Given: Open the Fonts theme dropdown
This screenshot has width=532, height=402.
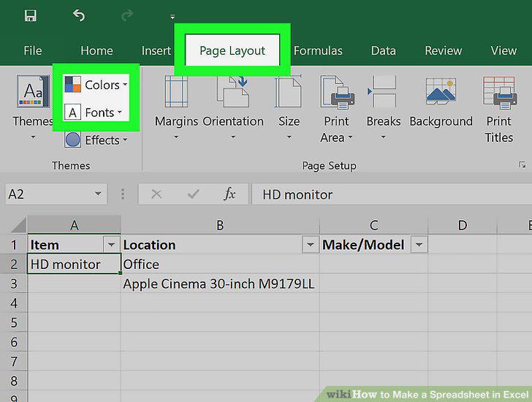Looking at the screenshot, I should pos(93,113).
